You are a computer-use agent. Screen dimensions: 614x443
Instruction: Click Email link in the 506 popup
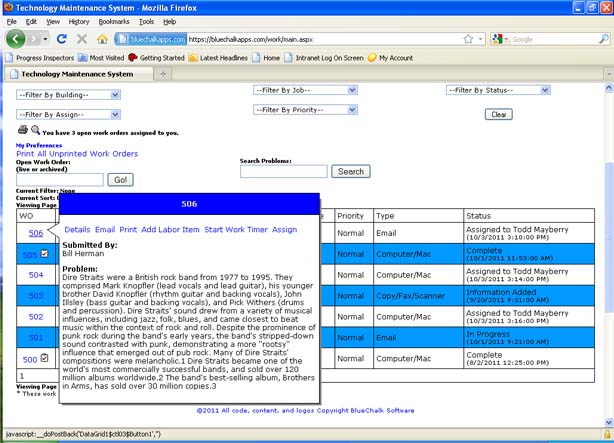click(x=105, y=230)
